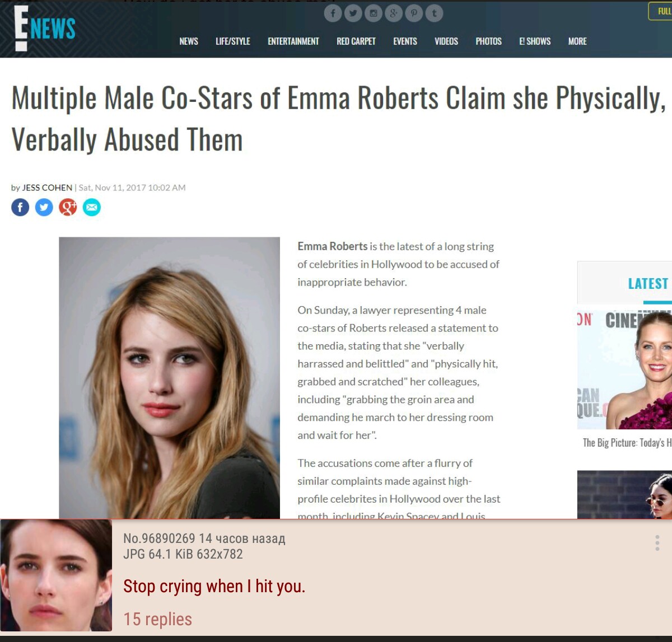Screen dimensions: 672x642
Task: Email the article using envelope icon
Action: (92, 208)
